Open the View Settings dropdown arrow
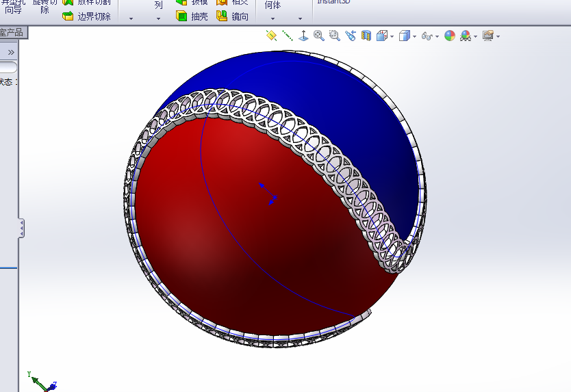571x392 pixels. 498,36
